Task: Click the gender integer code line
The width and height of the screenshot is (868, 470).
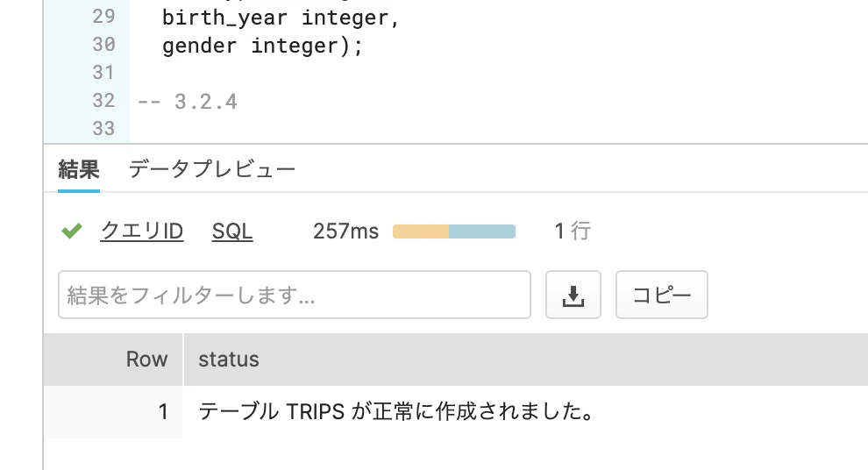Action: pyautogui.click(x=262, y=46)
